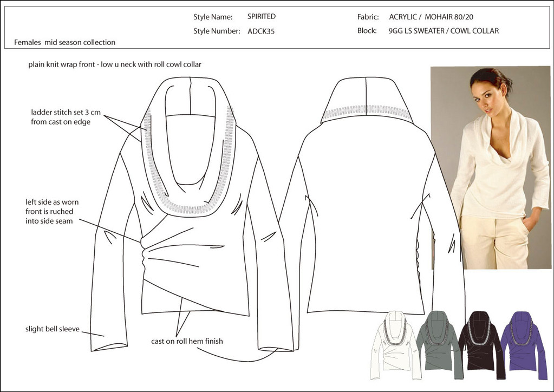
Task: Click the 'slight bell sleeve' annotation
Action: [53, 329]
